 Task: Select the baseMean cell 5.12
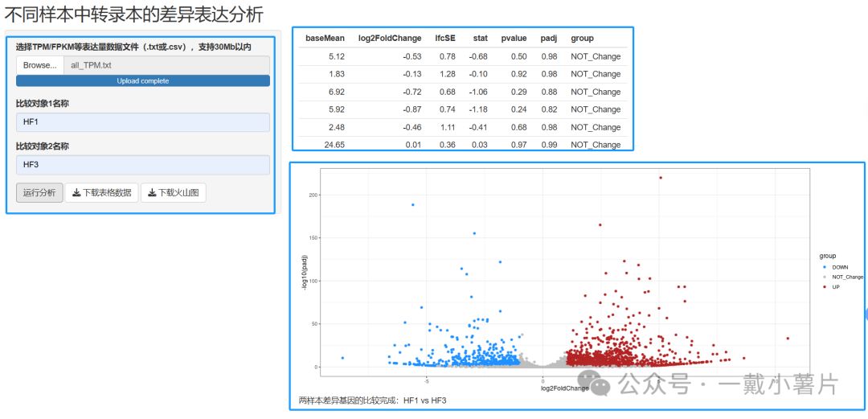click(337, 56)
